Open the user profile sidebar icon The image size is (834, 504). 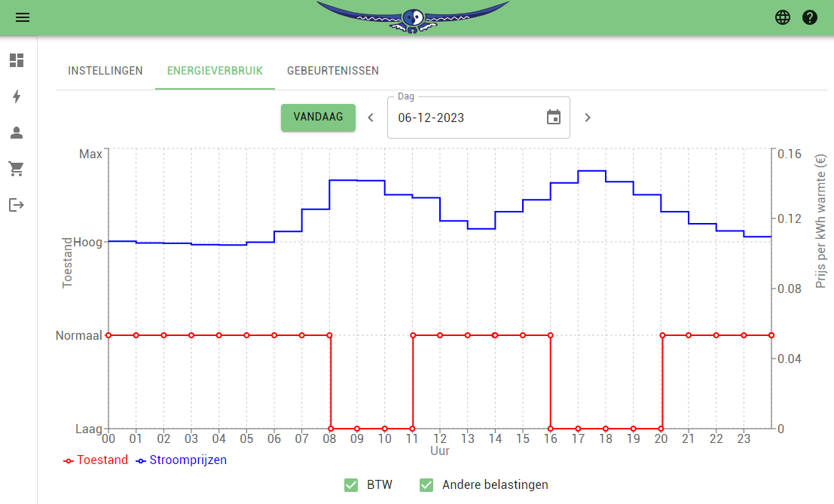(16, 133)
